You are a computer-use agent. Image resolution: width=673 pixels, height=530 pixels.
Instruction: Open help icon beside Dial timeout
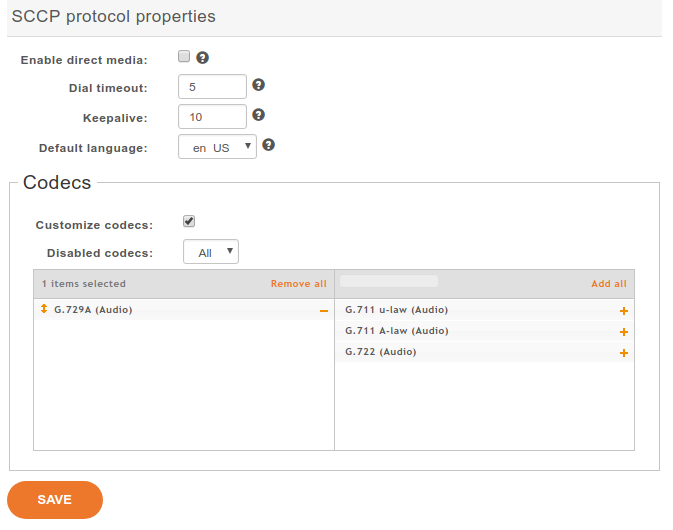(x=258, y=85)
